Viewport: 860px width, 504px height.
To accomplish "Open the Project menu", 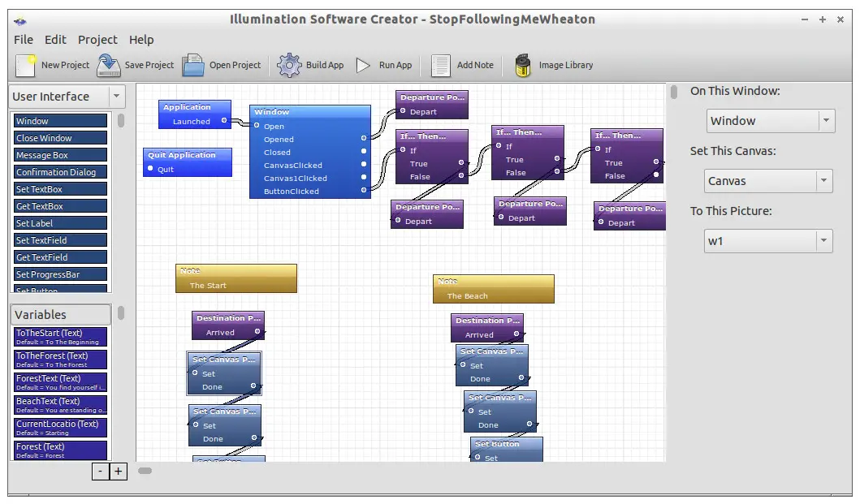I will click(97, 40).
